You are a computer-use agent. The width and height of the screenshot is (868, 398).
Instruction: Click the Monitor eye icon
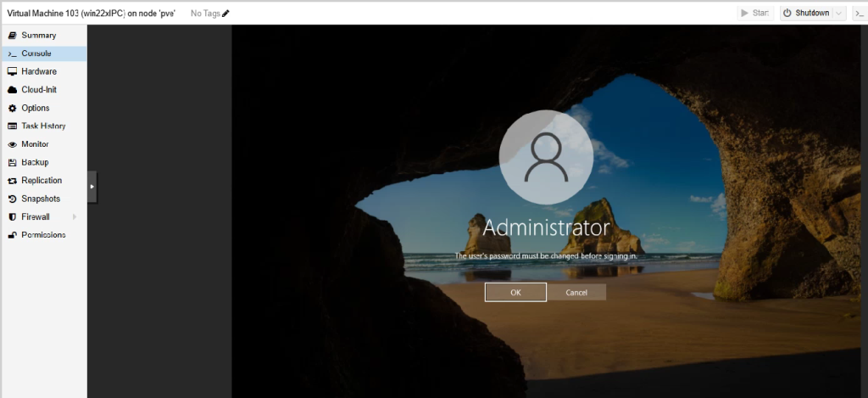click(x=12, y=144)
